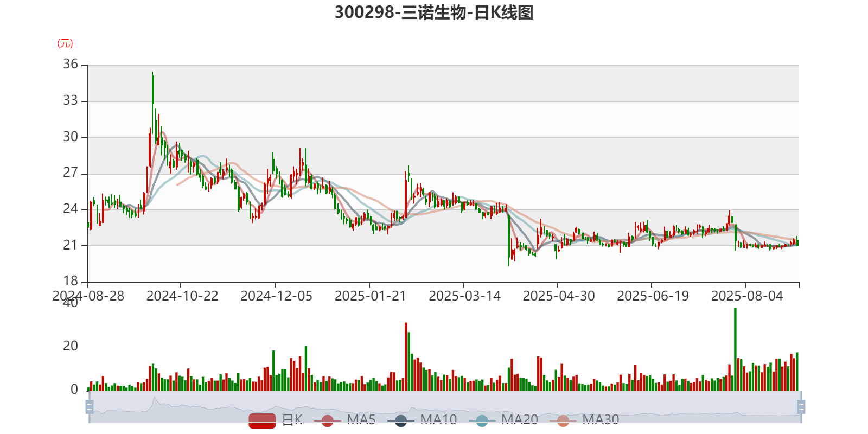The height and width of the screenshot is (434, 868).
Task: Click the tallest green volume bar in August 2025
Action: pos(735,349)
